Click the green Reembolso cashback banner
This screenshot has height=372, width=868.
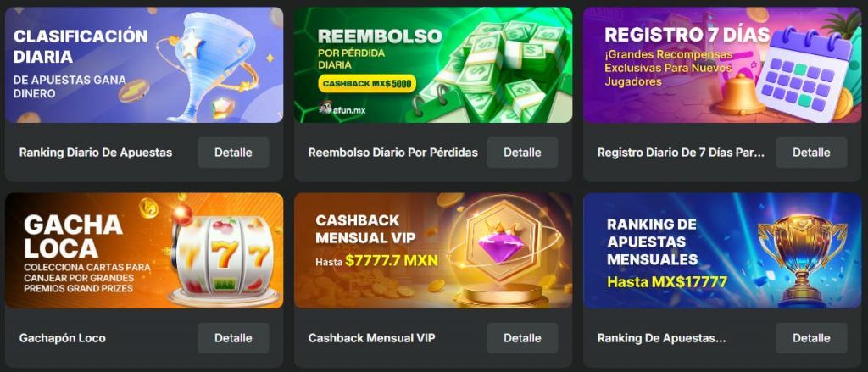pos(433,64)
